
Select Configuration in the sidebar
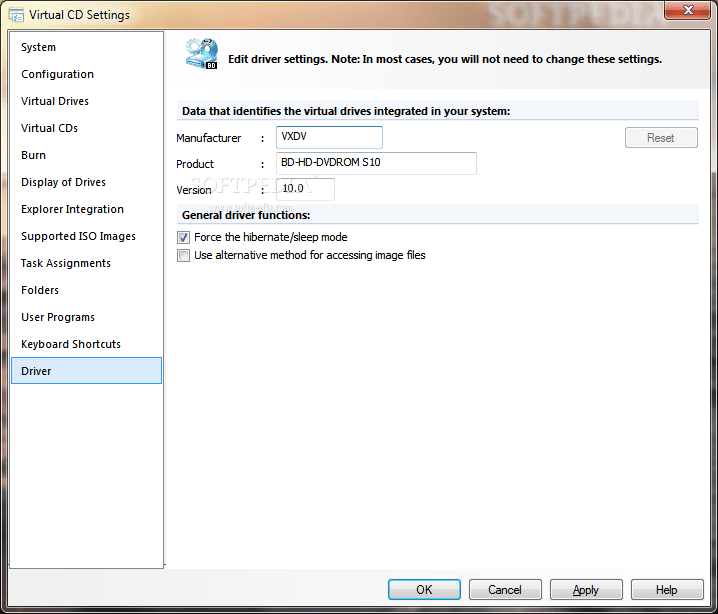(86, 74)
